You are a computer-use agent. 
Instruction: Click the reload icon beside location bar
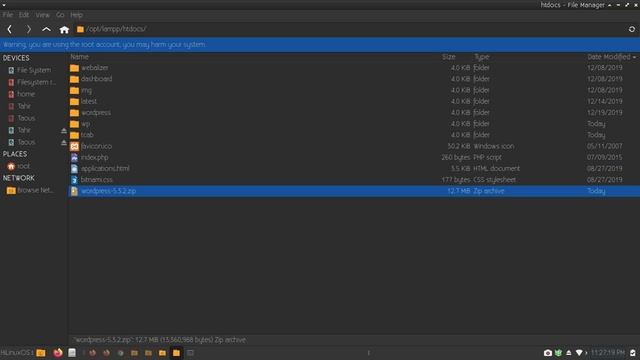tap(631, 29)
